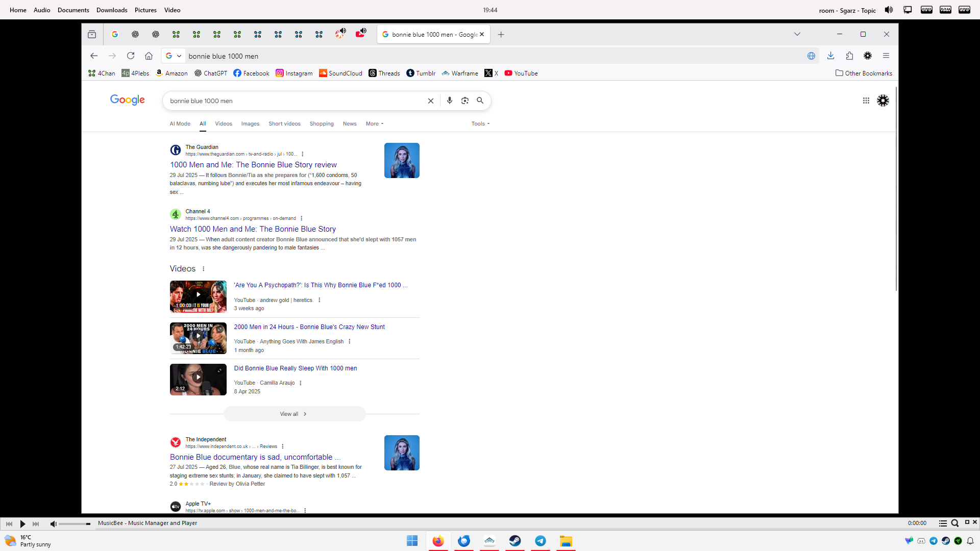Viewport: 980px width, 551px height.
Task: Open the extensions puzzle icon
Action: click(x=849, y=56)
